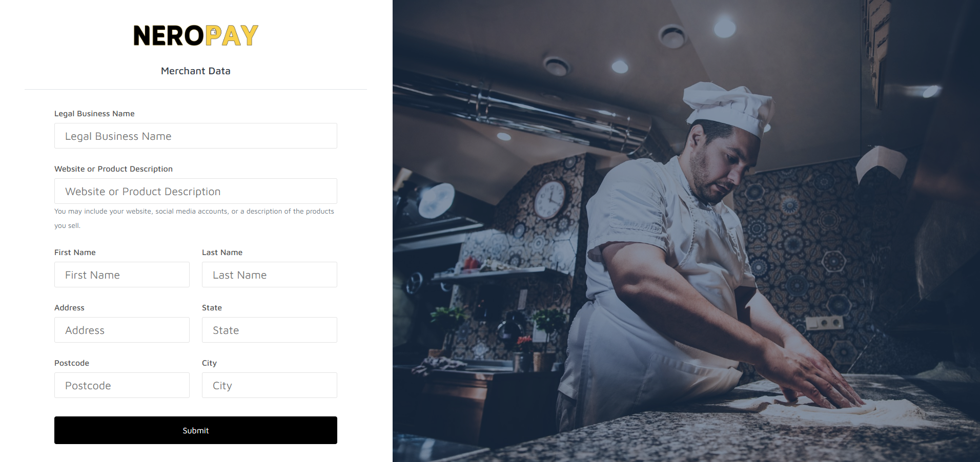The height and width of the screenshot is (462, 980).
Task: Click the website helper text below description
Action: point(194,218)
